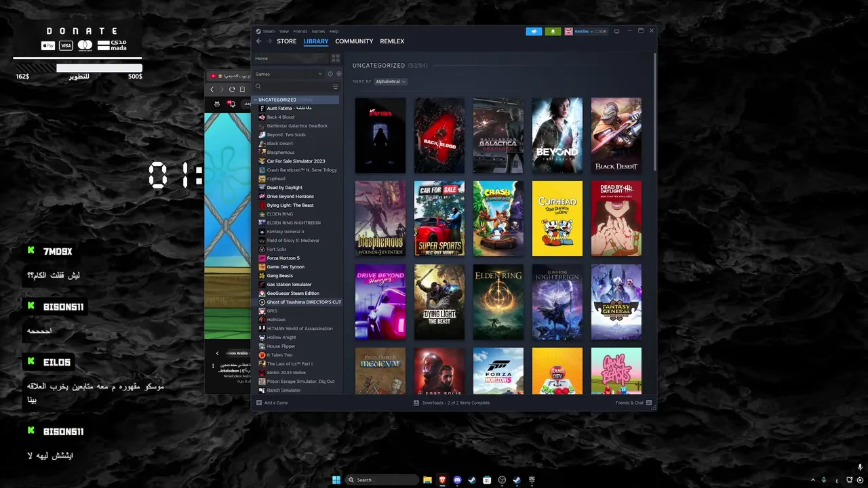Bookmark the page in the browser window
Image resolution: width=868 pixels, height=488 pixels.
click(x=242, y=89)
